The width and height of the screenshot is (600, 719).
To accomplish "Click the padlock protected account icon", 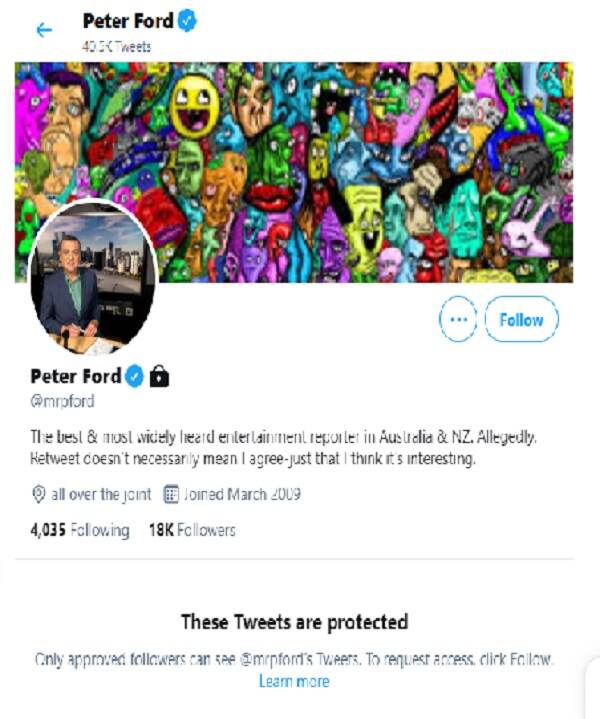I will 159,376.
